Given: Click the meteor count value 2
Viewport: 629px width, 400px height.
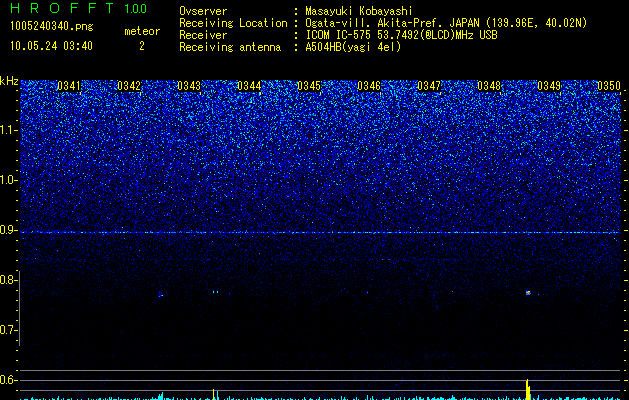Looking at the screenshot, I should click(142, 46).
